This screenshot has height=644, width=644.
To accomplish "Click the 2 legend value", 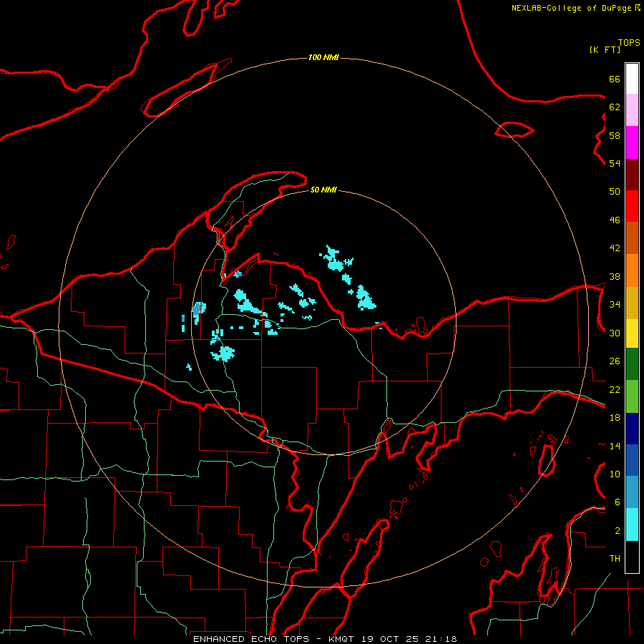I will [618, 531].
